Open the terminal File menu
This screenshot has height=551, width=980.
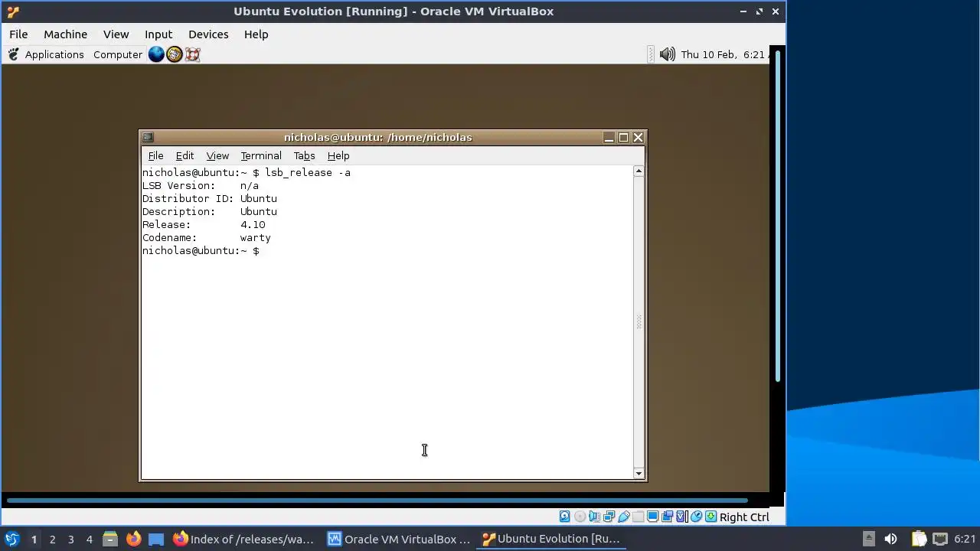coord(155,155)
